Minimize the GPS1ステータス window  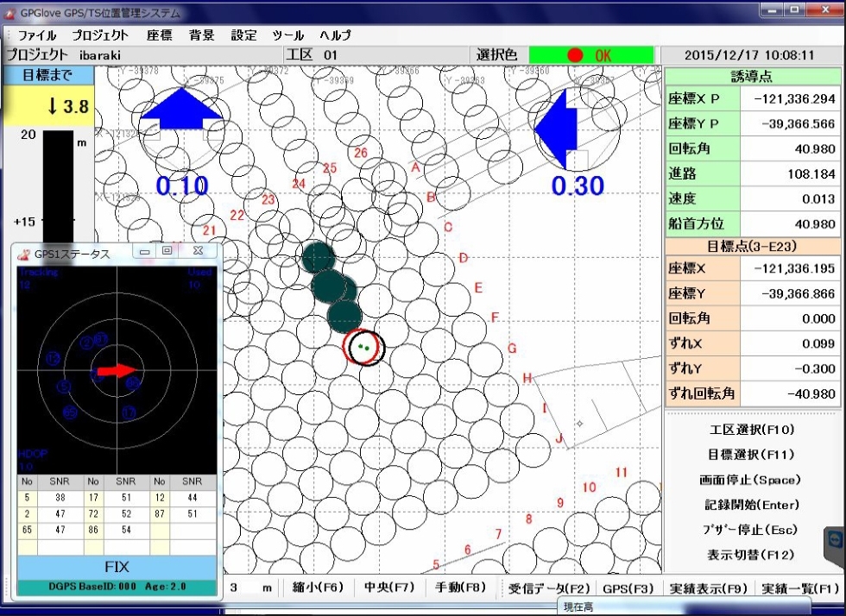[145, 250]
